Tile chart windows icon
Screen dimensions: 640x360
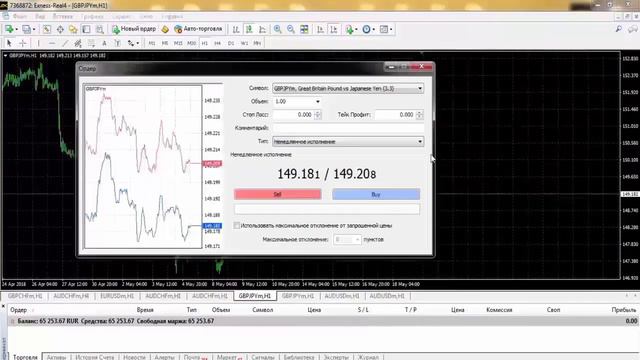(304, 29)
